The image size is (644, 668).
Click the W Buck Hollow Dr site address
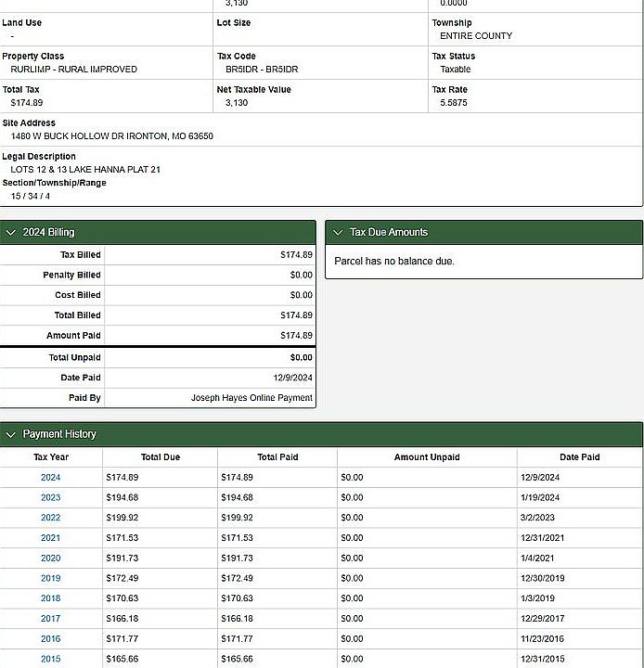(112, 136)
